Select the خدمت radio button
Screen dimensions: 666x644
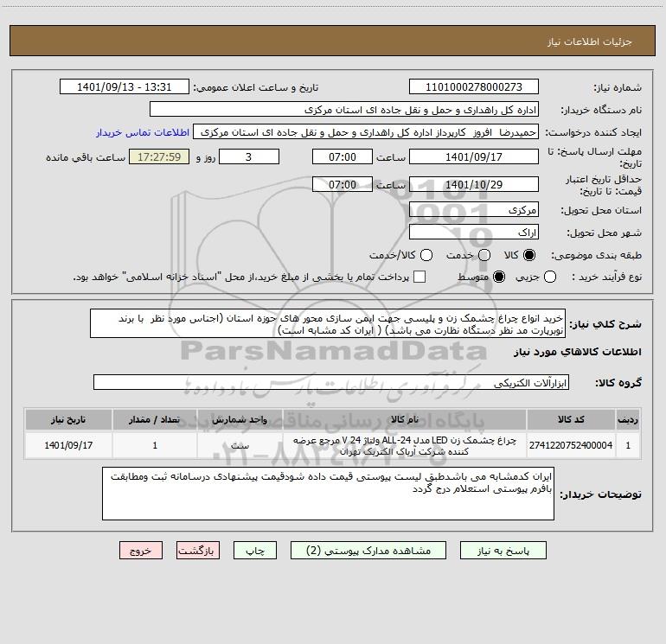(x=484, y=255)
